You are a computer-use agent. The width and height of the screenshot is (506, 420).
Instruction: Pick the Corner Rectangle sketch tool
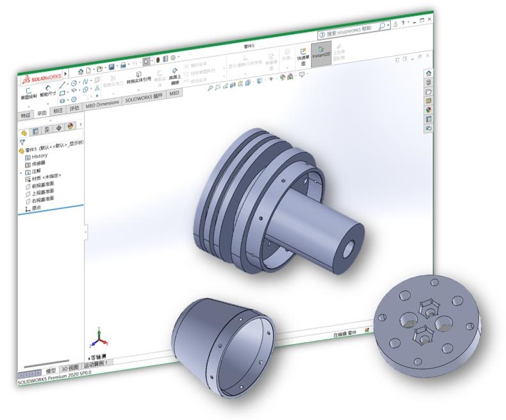pos(62,93)
